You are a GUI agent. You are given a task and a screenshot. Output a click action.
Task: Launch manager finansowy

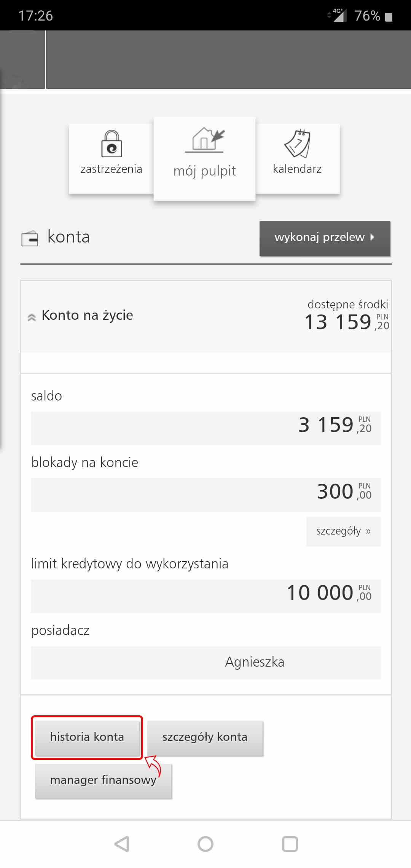tap(103, 780)
